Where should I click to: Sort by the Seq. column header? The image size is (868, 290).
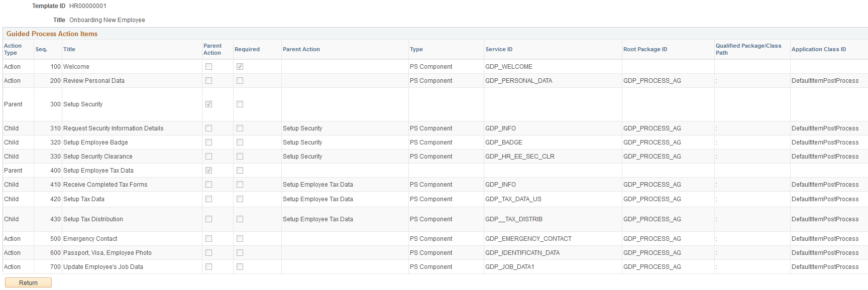click(x=41, y=50)
